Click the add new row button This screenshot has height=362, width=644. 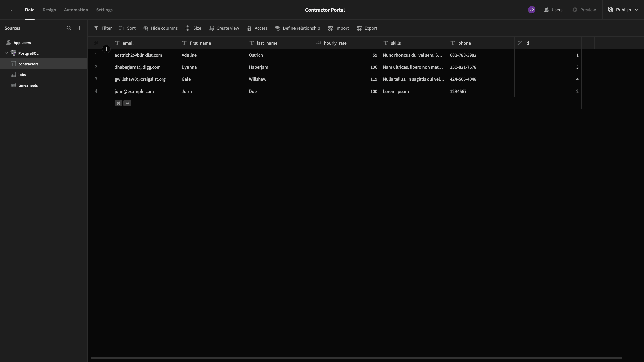point(96,103)
